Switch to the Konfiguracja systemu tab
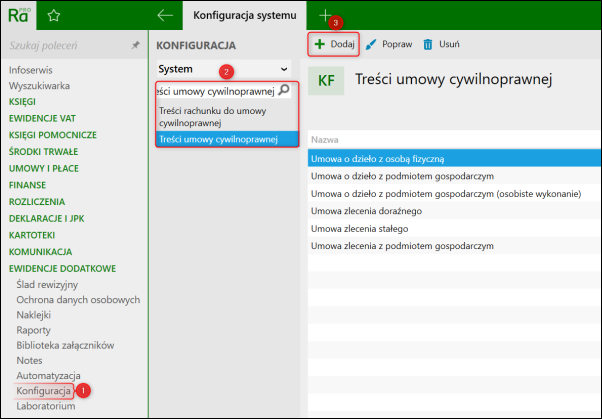 click(x=245, y=15)
